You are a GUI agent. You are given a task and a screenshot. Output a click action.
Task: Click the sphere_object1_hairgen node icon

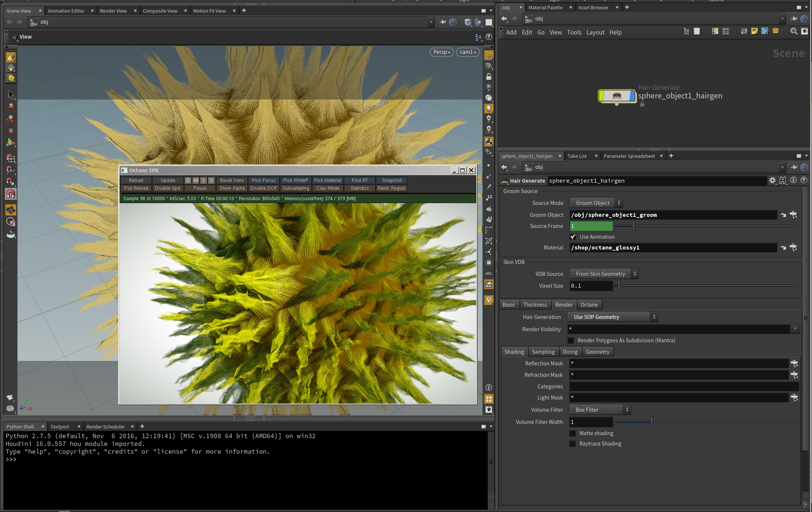617,96
